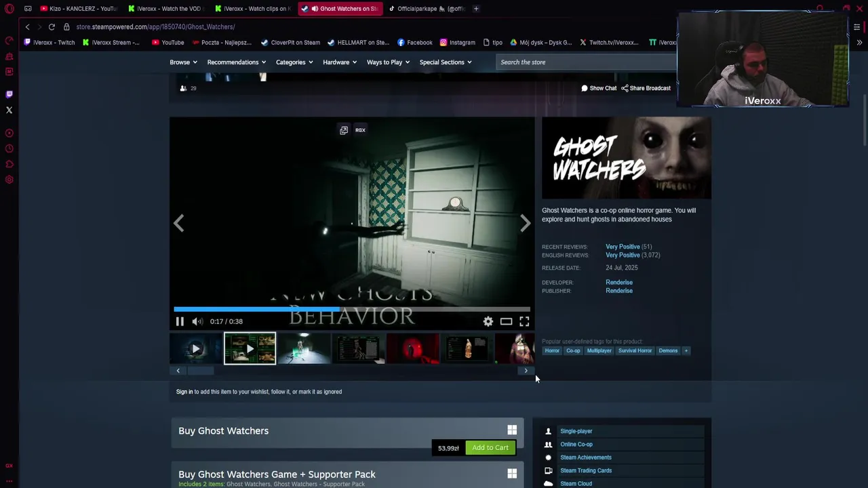The image size is (868, 488).
Task: Expand the Special Sections menu
Action: click(446, 62)
